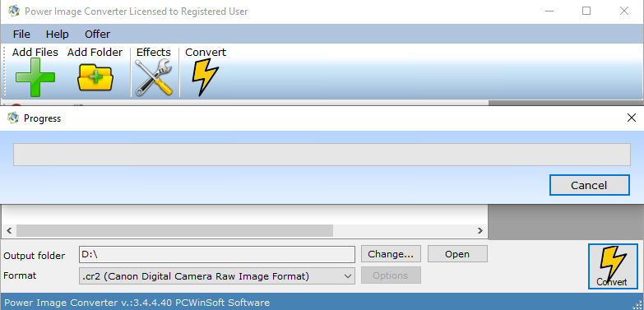Maximize the Power Image Converter window

point(586,11)
